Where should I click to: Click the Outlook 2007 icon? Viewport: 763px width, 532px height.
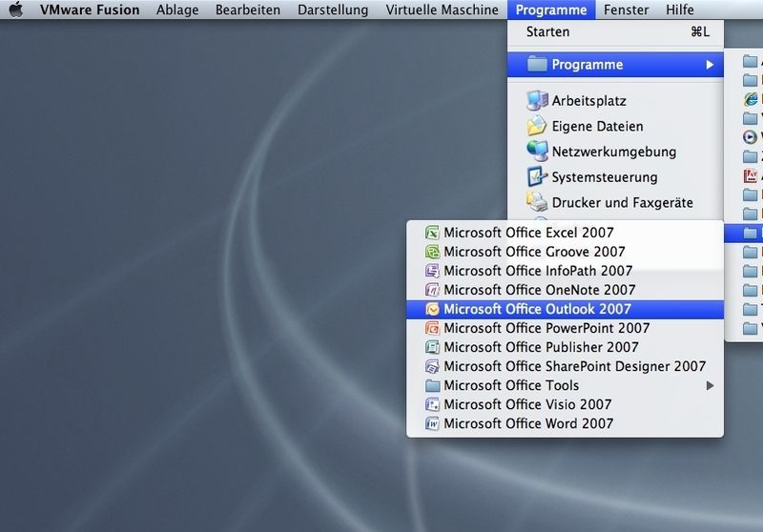point(432,309)
